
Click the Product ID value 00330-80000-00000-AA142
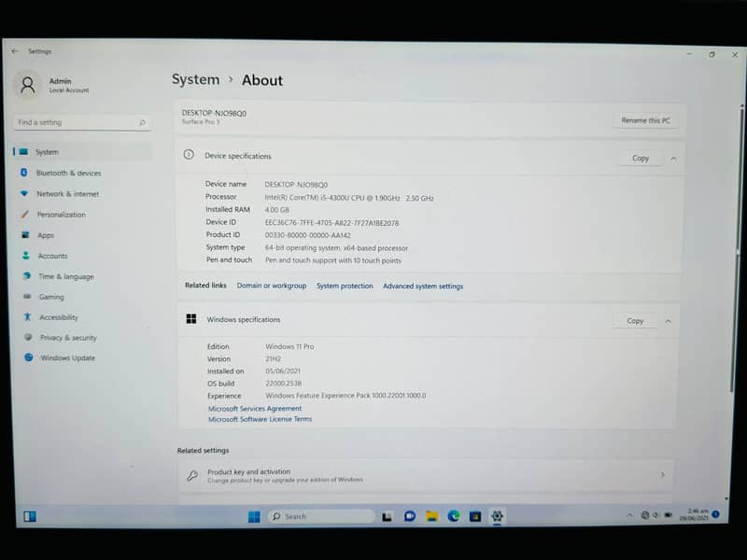308,235
